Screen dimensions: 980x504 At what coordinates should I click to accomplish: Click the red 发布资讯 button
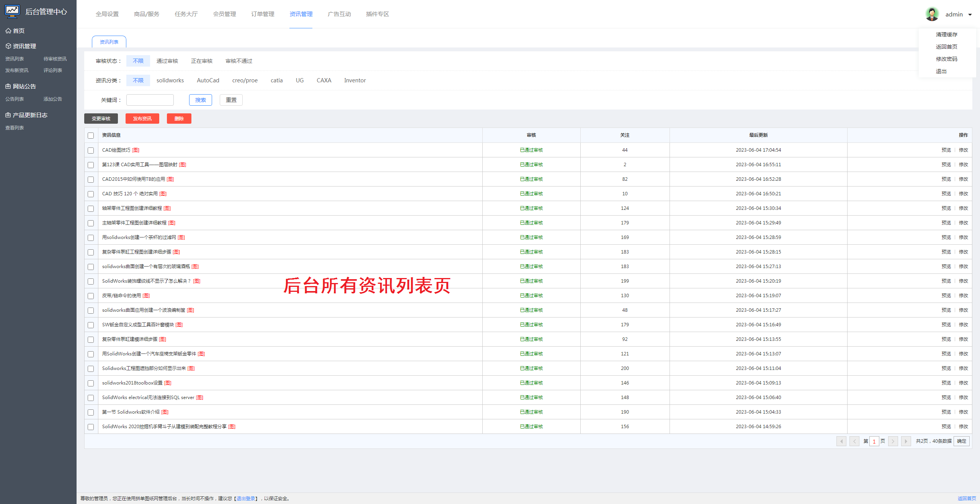[x=142, y=118]
